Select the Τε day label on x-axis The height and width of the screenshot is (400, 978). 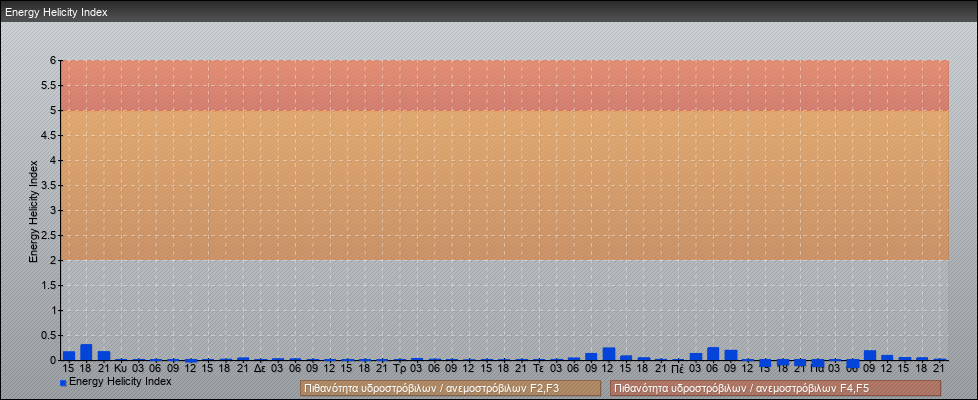click(539, 369)
